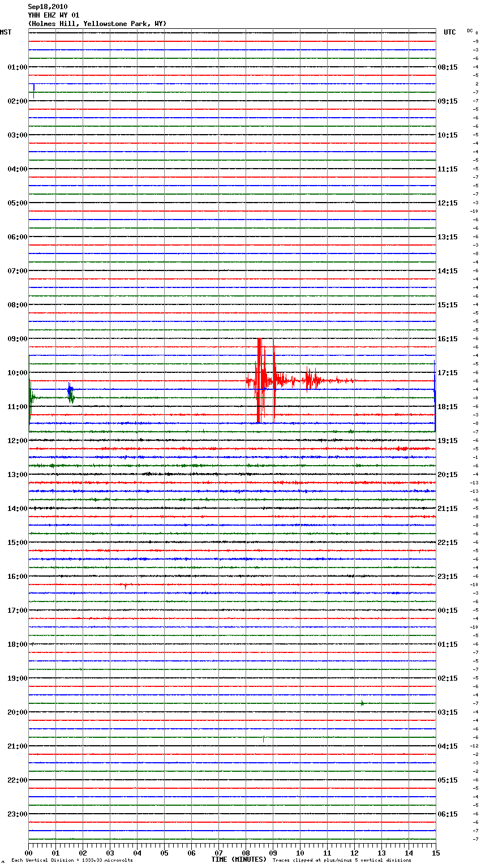
Task: Click minute 10 on the time axis
Action: pyautogui.click(x=300, y=853)
